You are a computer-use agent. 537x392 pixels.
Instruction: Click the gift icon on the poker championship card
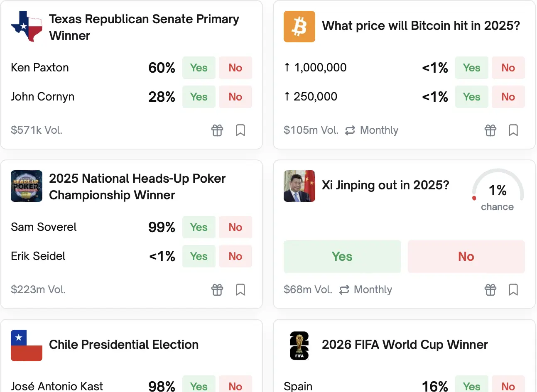(217, 289)
